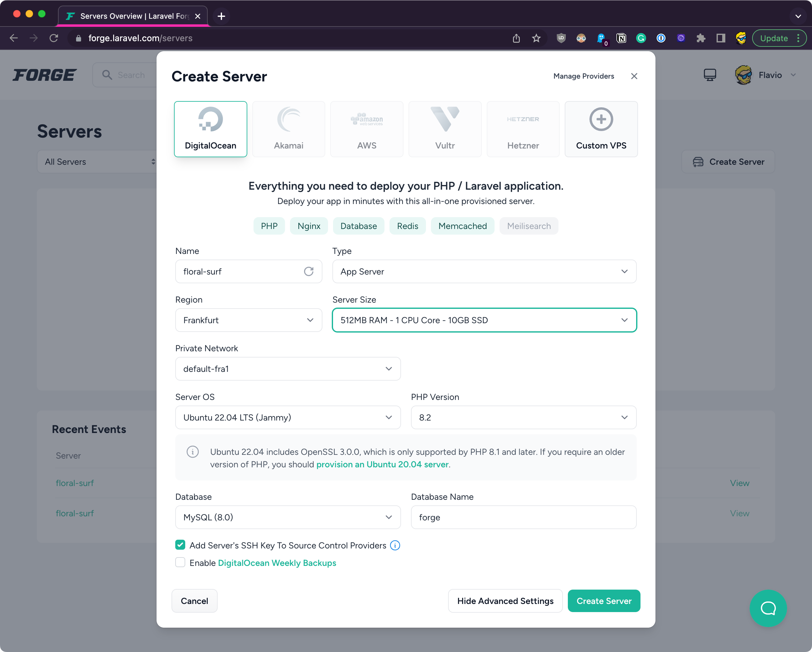Open the PHP Version dropdown
This screenshot has width=812, height=652.
pos(523,417)
